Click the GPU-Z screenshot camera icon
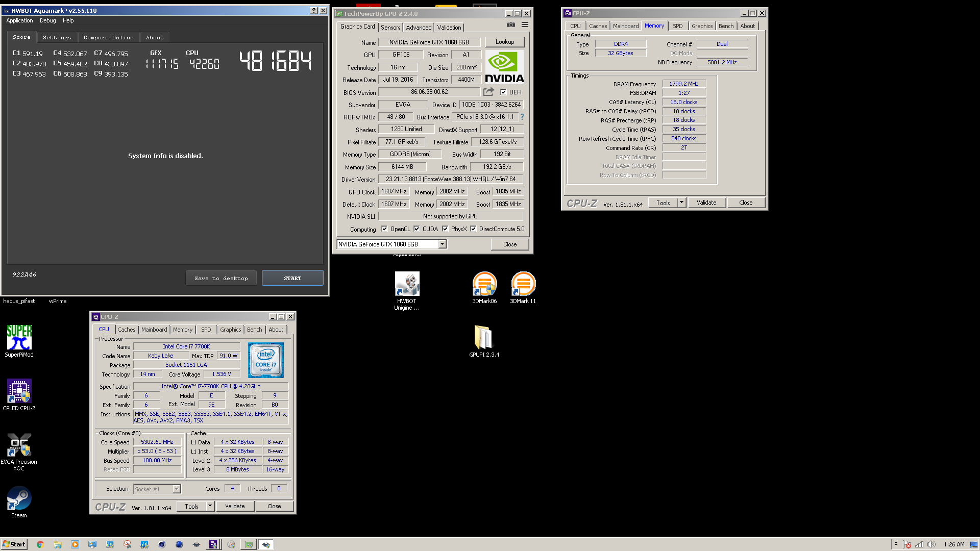This screenshot has height=551, width=980. [x=511, y=24]
